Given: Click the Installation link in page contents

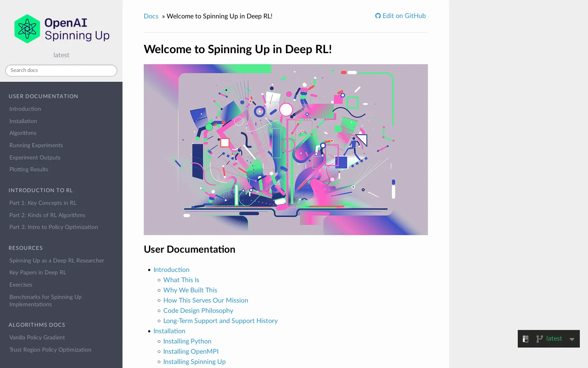Looking at the screenshot, I should pyautogui.click(x=169, y=331).
